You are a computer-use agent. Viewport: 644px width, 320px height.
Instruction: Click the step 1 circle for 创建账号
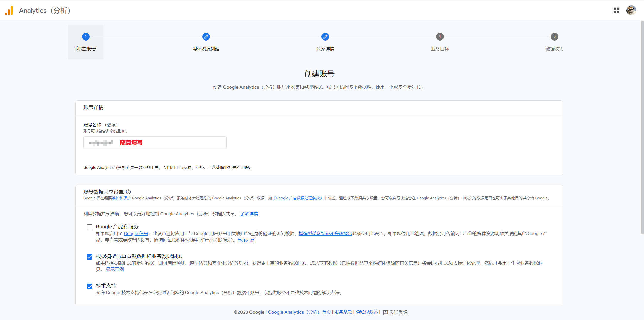(x=86, y=37)
